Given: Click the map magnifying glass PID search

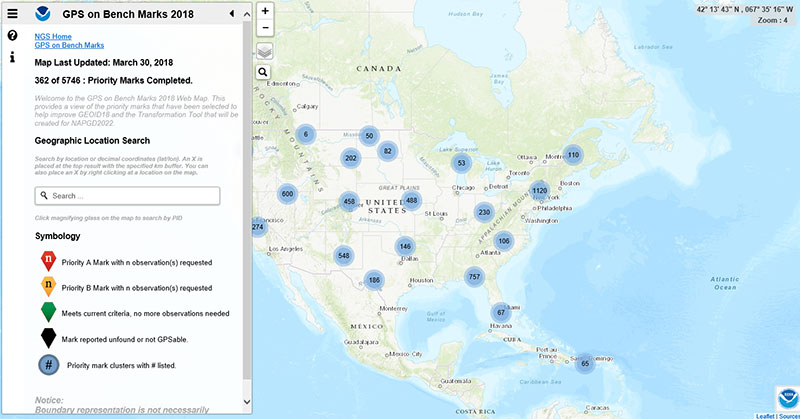Looking at the screenshot, I should [x=265, y=73].
